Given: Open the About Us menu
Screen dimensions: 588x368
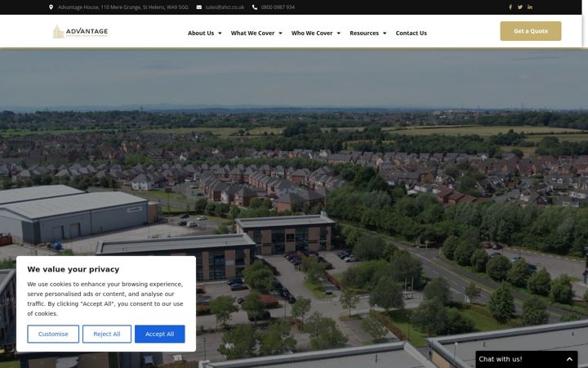Looking at the screenshot, I should click(201, 33).
